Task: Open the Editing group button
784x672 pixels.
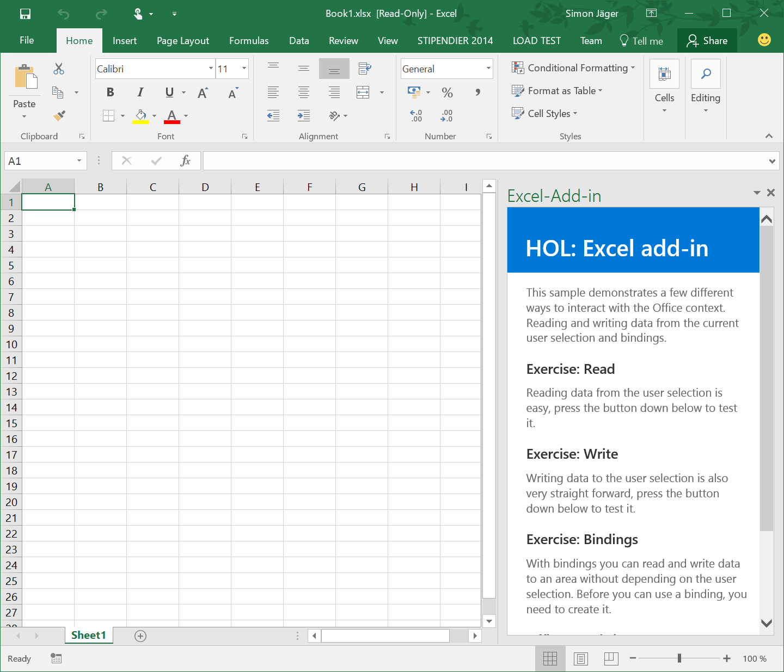Action: tap(706, 86)
